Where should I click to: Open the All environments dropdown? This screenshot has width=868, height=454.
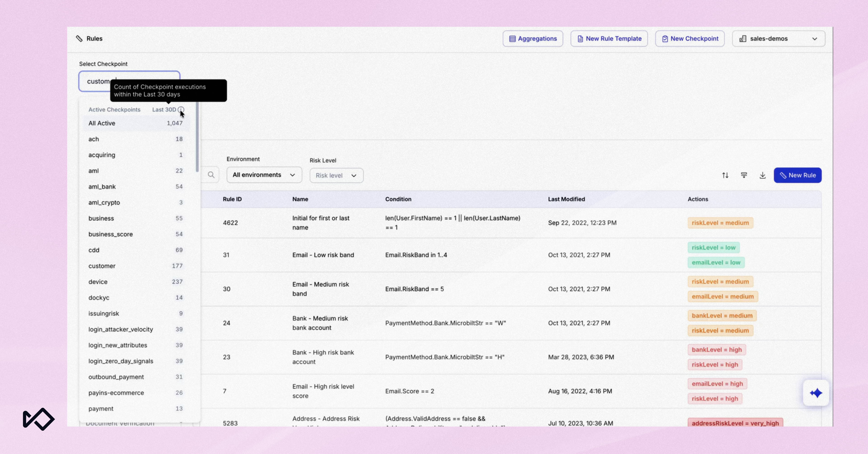(x=264, y=175)
